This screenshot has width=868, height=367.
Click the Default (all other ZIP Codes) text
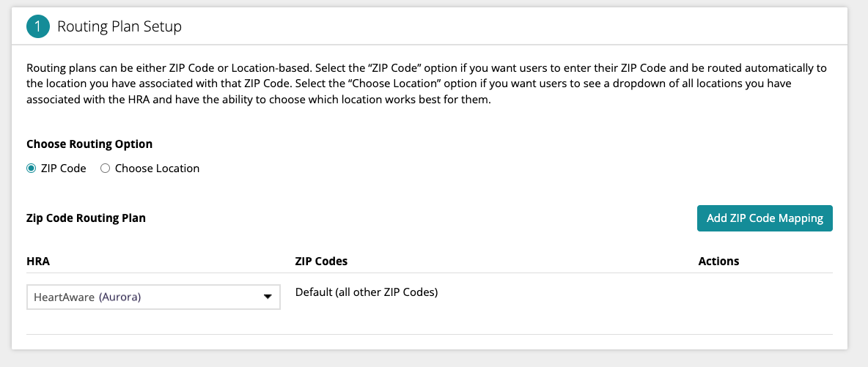pyautogui.click(x=366, y=292)
